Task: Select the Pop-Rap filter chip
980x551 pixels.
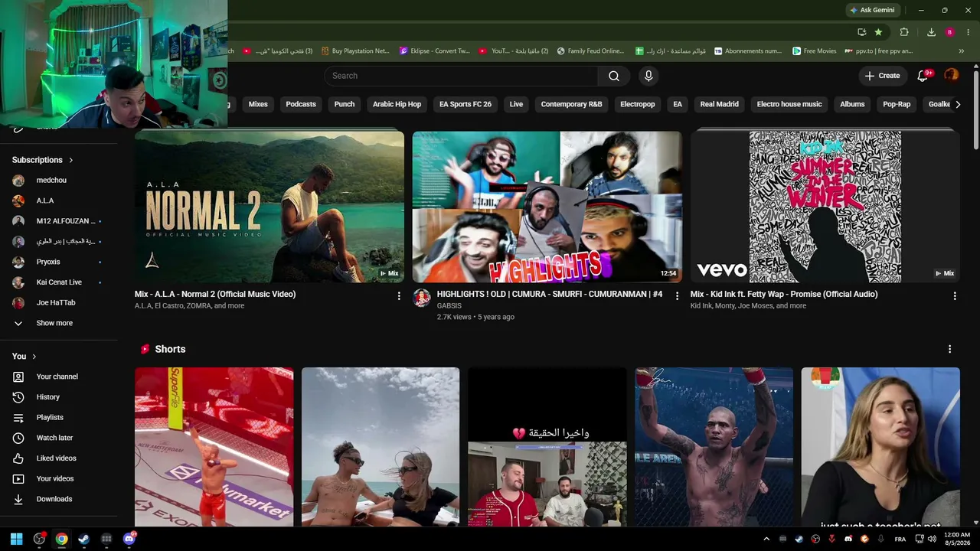Action: 897,104
